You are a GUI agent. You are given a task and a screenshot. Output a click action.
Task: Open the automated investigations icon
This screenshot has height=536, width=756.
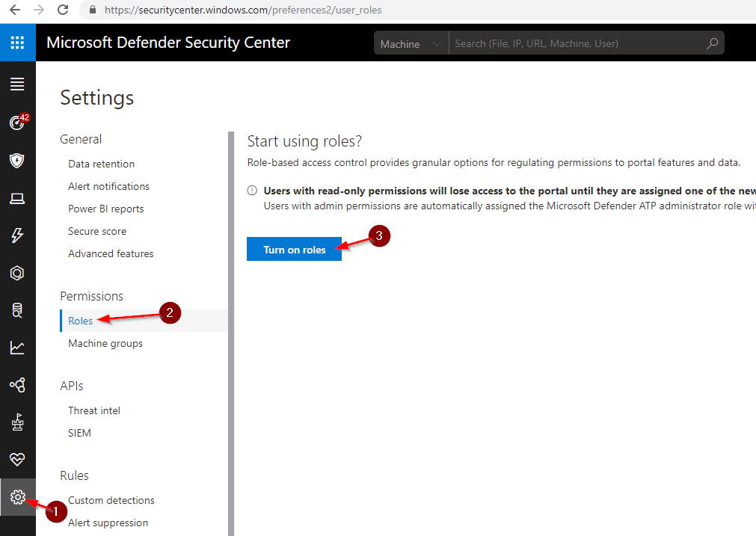tap(17, 274)
